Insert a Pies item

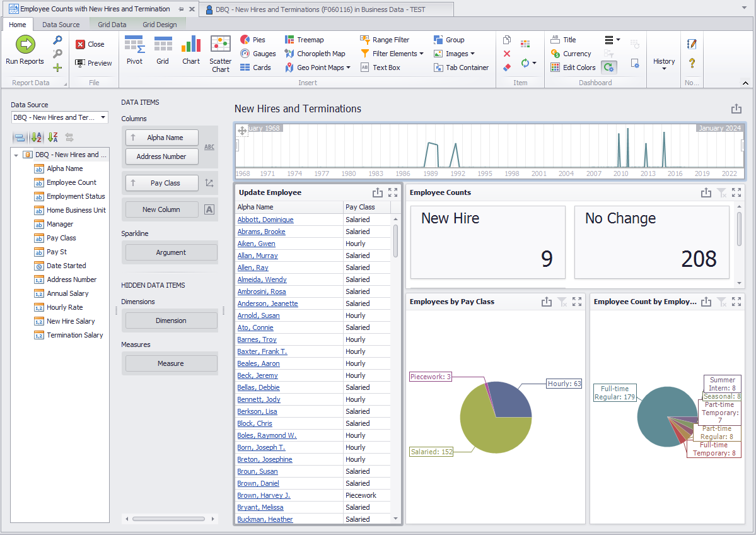(x=253, y=40)
